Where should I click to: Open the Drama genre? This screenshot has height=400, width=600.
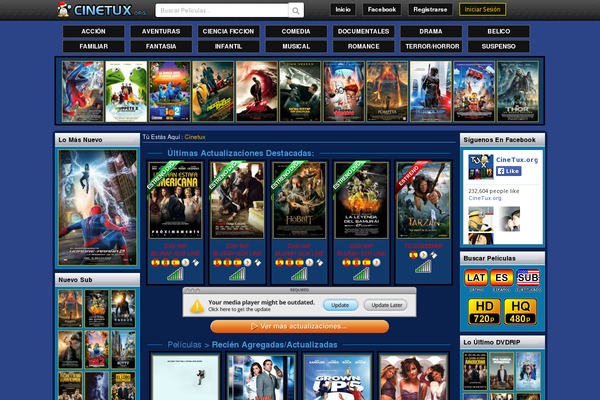pyautogui.click(x=431, y=31)
